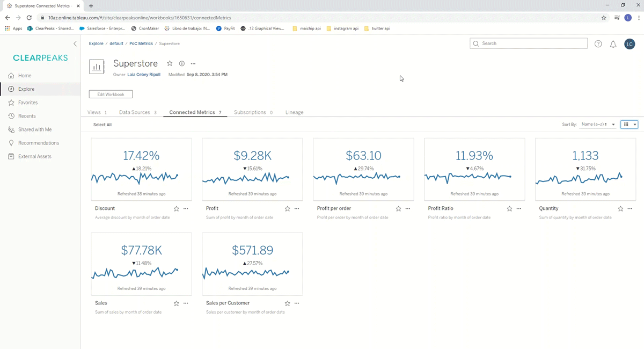Open the help icon near the search bar
The height and width of the screenshot is (349, 644).
pos(598,44)
